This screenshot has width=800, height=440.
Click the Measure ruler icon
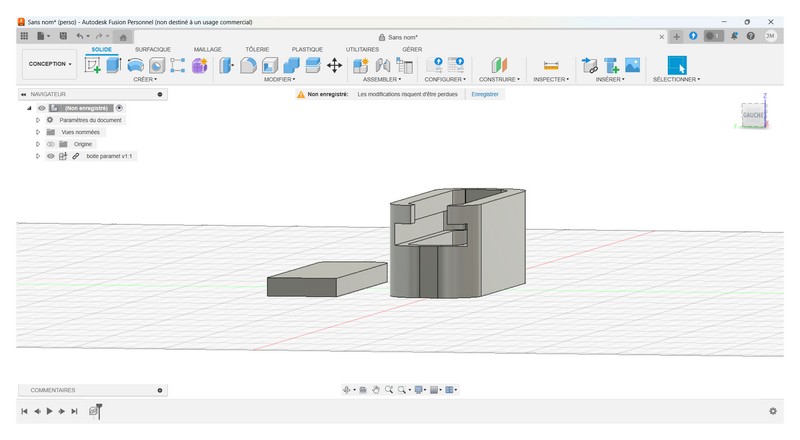click(550, 65)
